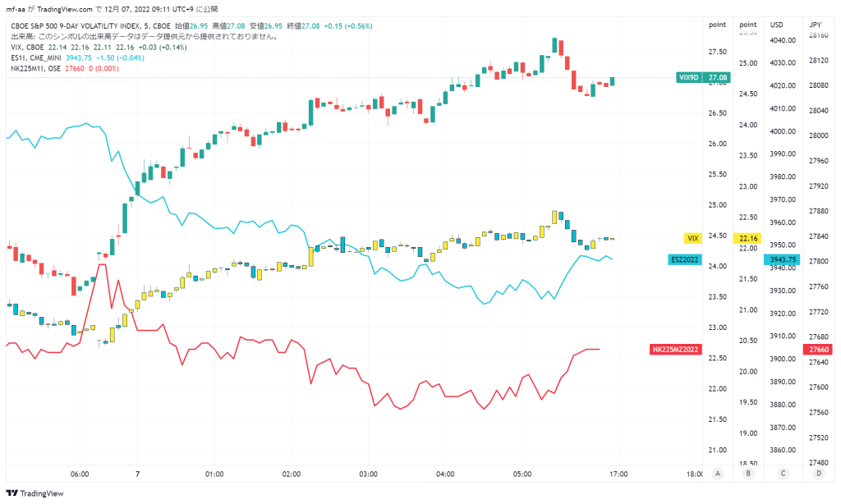The width and height of the screenshot is (841, 504).
Task: Select price scale D button
Action: (819, 474)
